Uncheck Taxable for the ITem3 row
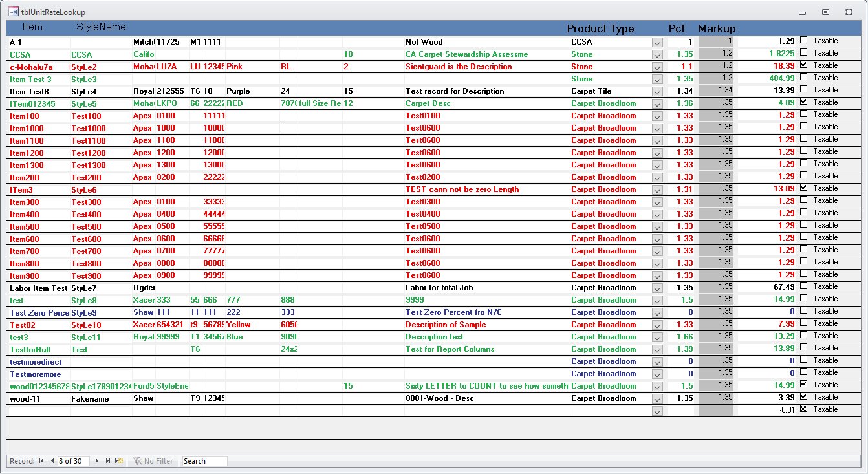 pyautogui.click(x=804, y=188)
